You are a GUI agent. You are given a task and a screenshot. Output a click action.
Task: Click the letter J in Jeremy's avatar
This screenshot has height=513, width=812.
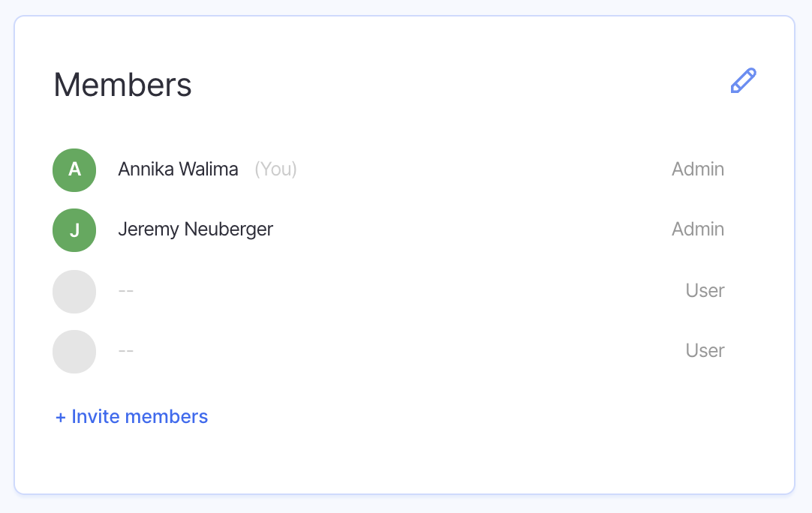[74, 230]
